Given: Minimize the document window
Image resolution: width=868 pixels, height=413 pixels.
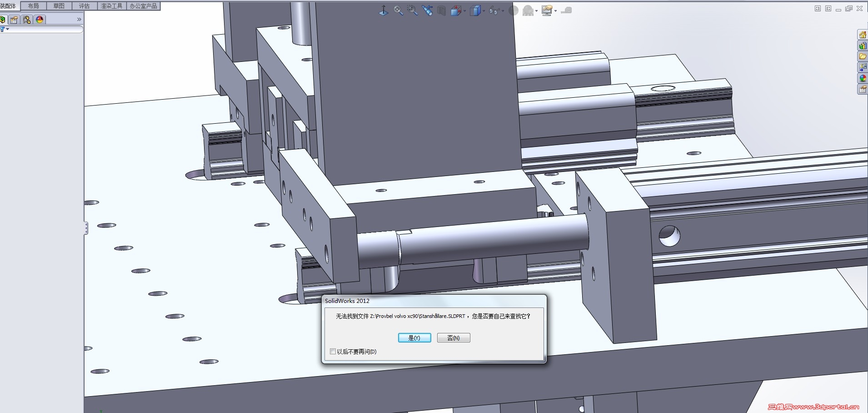Looking at the screenshot, I should tap(838, 9).
